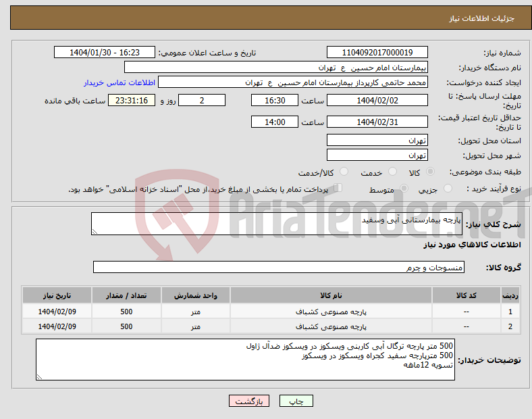Click the remaining time field 23:31:16
This screenshot has width=532, height=419.
tap(132, 100)
